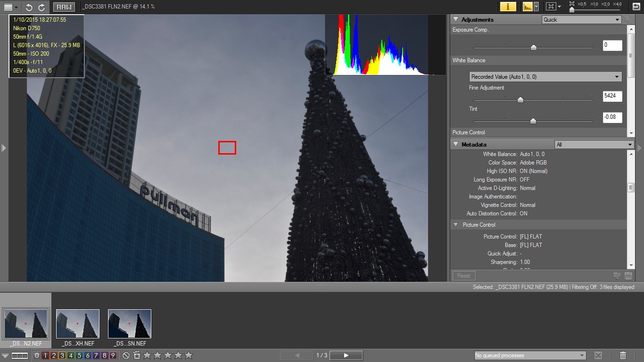Go to the next image
644x362 pixels.
(x=346, y=355)
